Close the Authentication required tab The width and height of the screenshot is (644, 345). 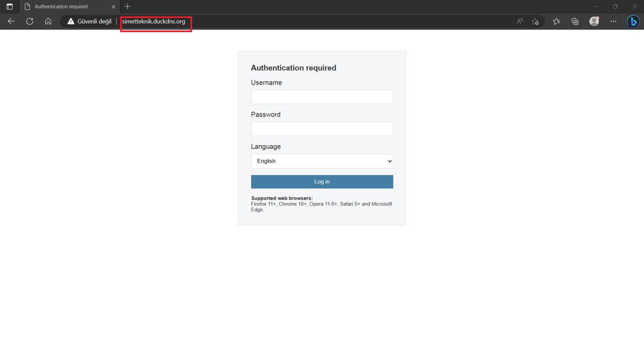pyautogui.click(x=114, y=7)
